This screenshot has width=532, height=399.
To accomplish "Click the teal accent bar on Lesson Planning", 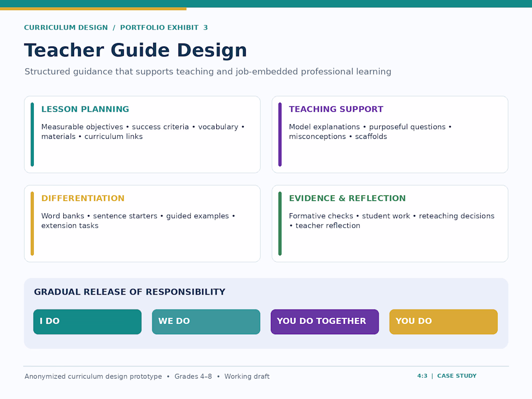I will click(32, 134).
